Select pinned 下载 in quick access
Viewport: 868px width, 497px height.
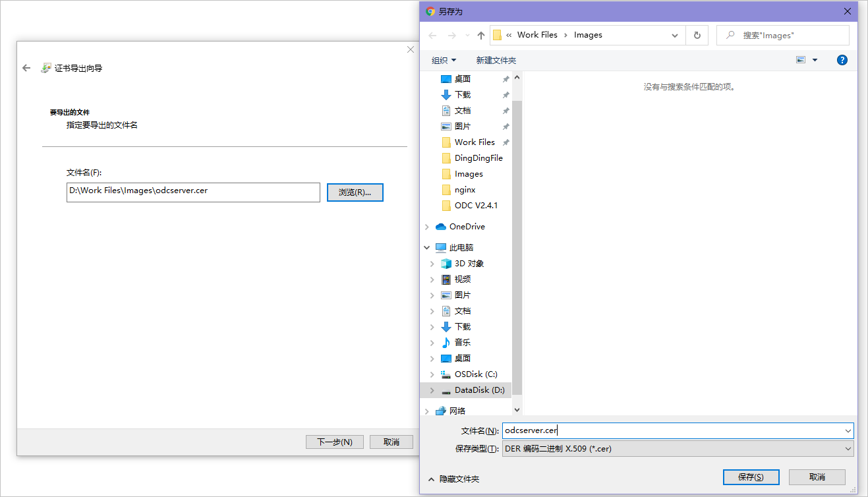click(x=463, y=95)
